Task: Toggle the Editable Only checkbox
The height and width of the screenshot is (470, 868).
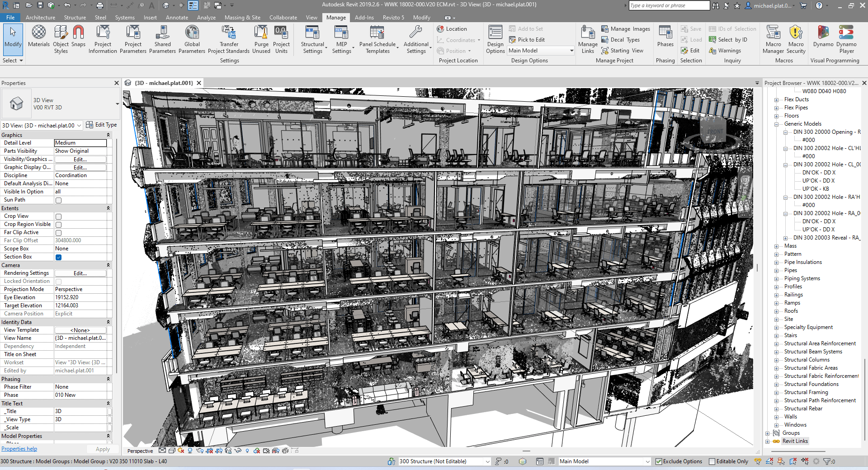Action: click(712, 461)
